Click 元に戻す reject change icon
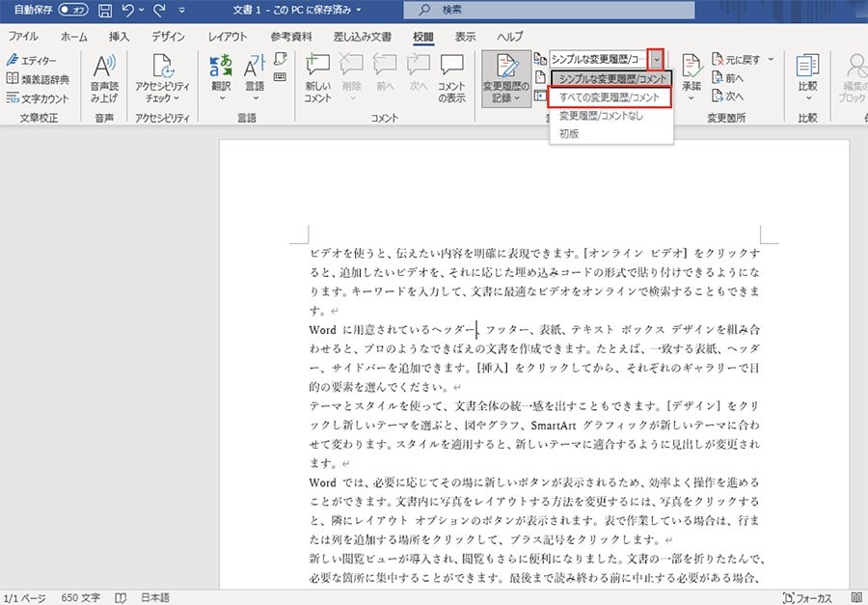The image size is (868, 605). pos(718,59)
